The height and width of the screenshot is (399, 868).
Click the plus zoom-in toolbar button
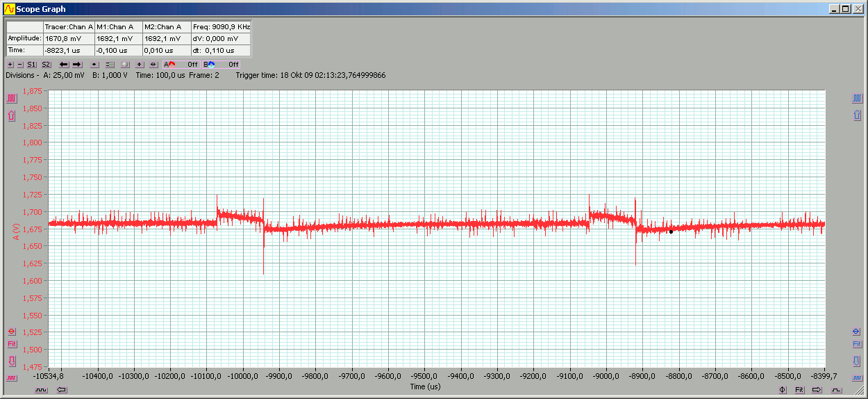[x=10, y=64]
